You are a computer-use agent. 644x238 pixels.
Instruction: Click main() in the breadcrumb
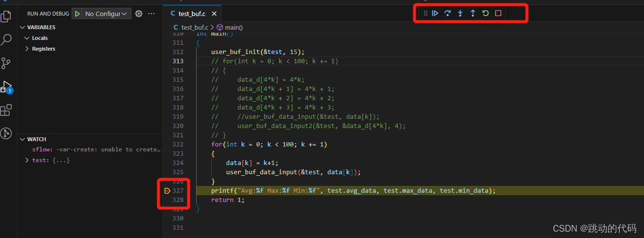pyautogui.click(x=234, y=27)
